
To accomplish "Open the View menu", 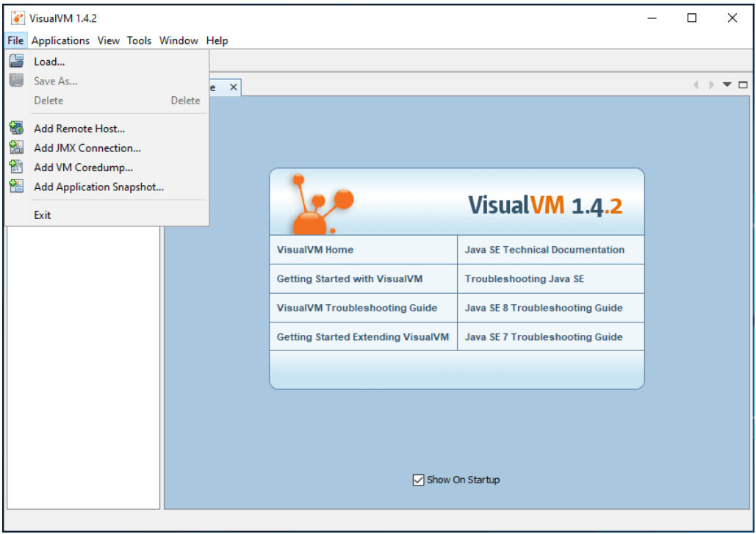I will point(109,40).
